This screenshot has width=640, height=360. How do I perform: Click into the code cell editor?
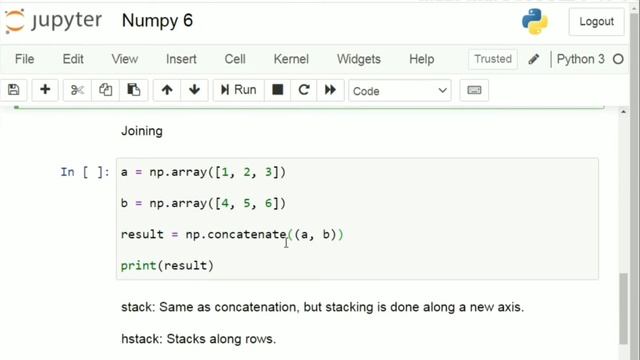357,219
